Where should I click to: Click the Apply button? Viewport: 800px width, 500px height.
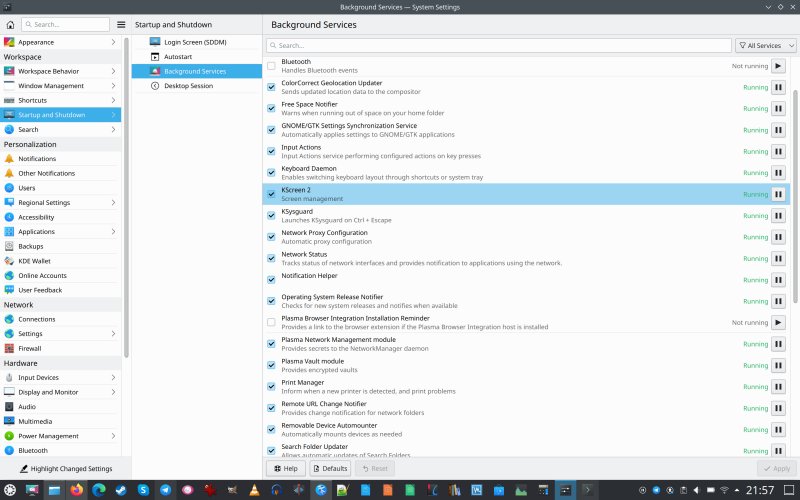pos(777,468)
